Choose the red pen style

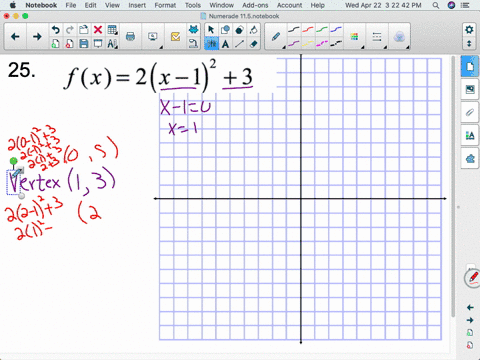click(x=308, y=30)
